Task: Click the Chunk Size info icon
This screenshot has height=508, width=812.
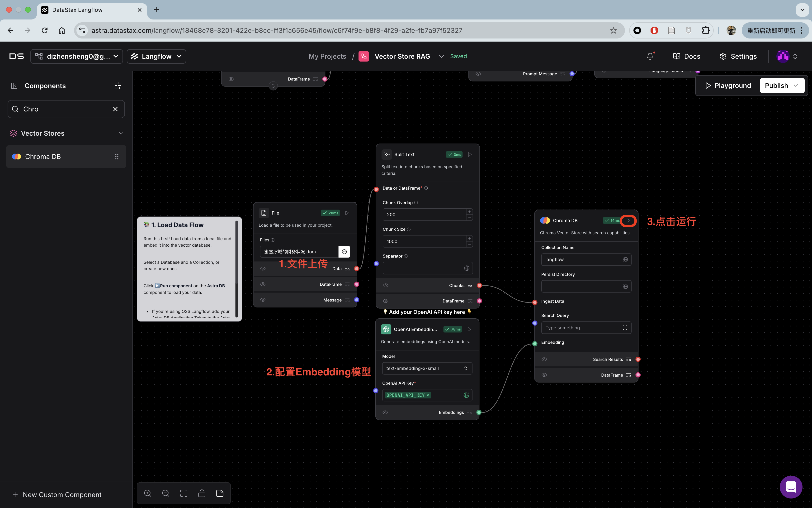Action: (x=409, y=230)
